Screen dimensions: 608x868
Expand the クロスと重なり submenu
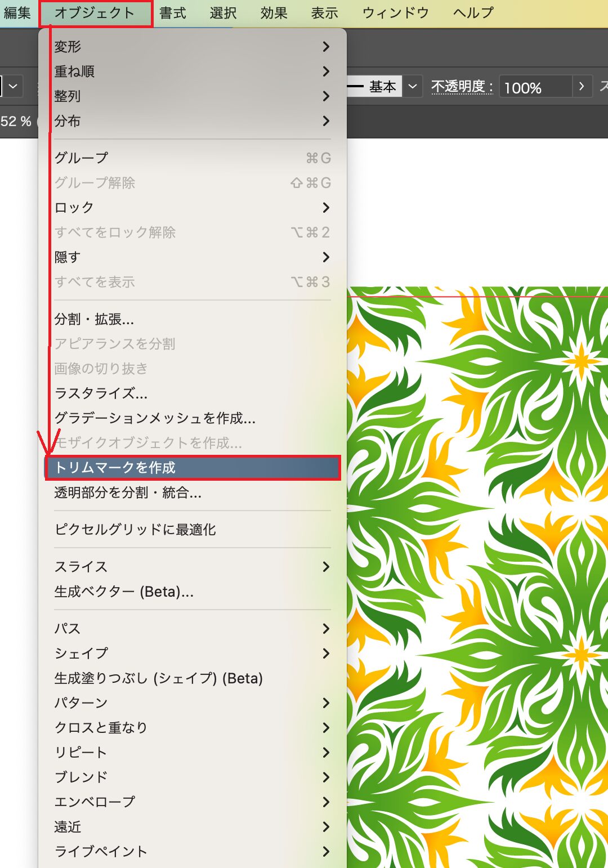193,728
